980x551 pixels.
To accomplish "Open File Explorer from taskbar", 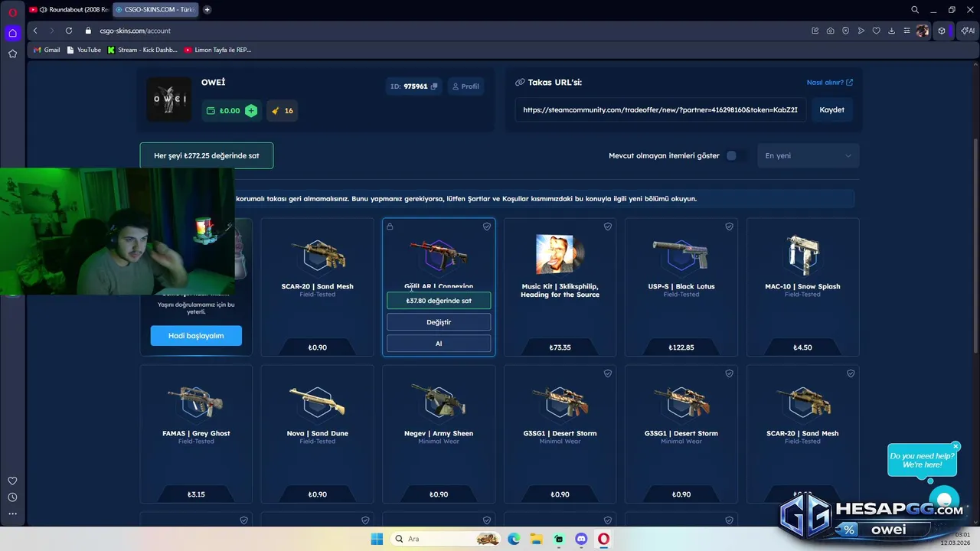I will (536, 539).
